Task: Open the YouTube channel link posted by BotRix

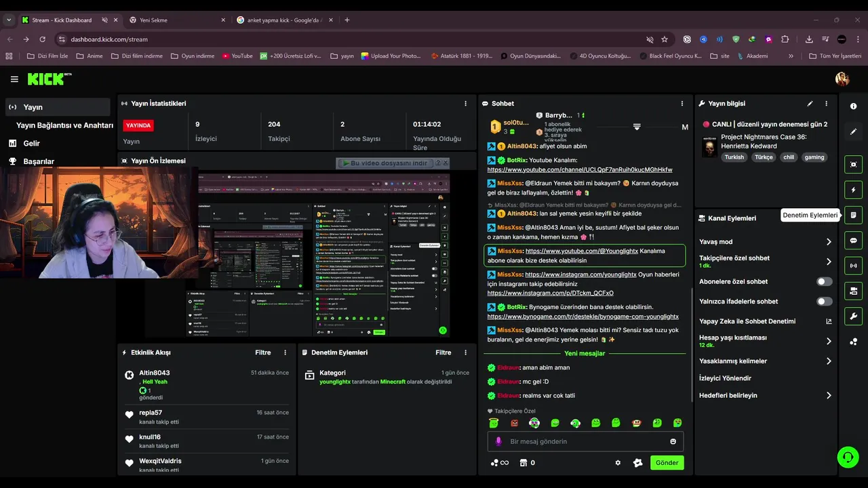Action: click(580, 169)
